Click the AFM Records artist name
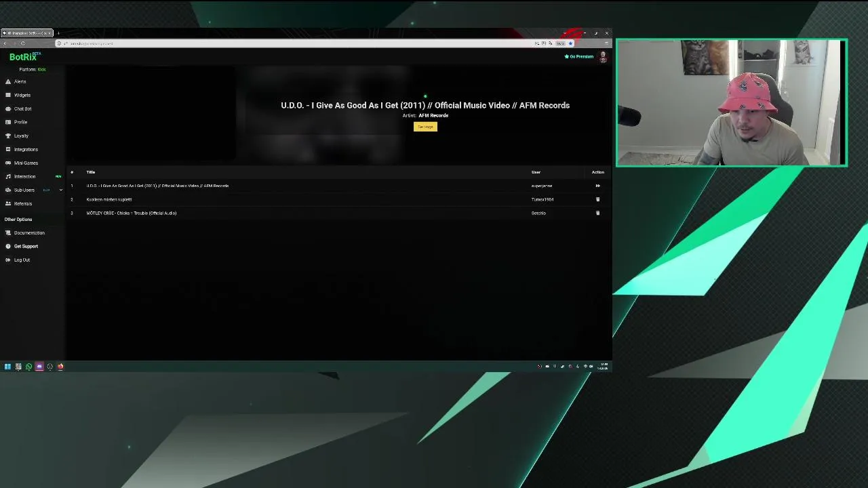 [433, 115]
